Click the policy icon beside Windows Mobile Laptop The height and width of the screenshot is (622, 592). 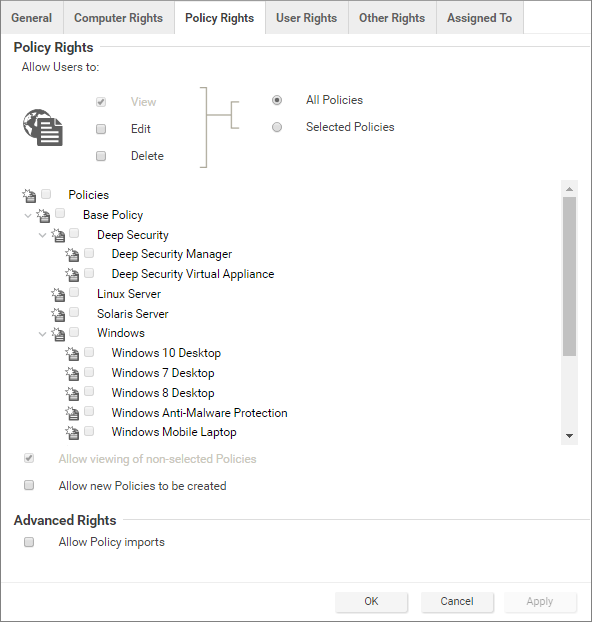click(x=72, y=432)
